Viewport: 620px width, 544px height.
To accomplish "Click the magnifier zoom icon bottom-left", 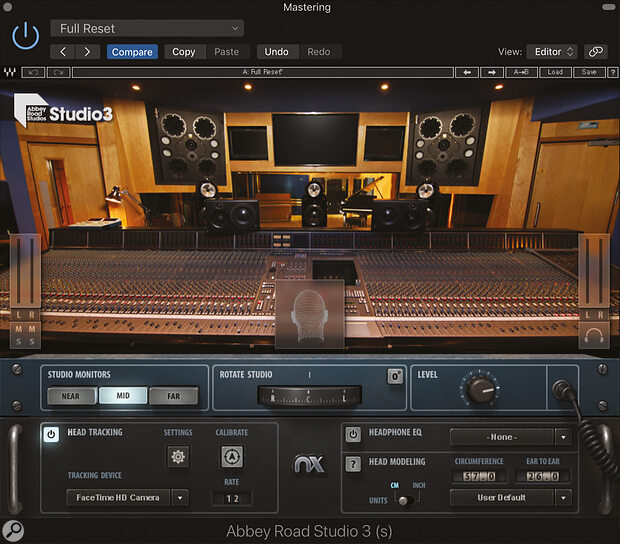I will coord(13,531).
